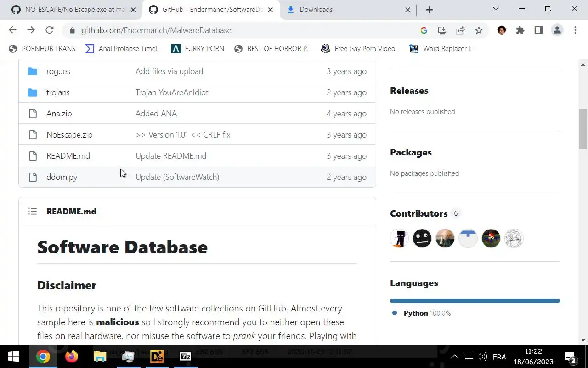The image size is (588, 368).
Task: Click the share page icon in address bar
Action: pyautogui.click(x=460, y=30)
